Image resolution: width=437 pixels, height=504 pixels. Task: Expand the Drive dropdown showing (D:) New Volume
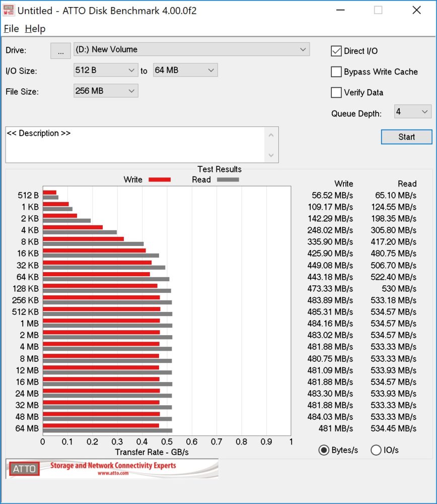(192, 49)
